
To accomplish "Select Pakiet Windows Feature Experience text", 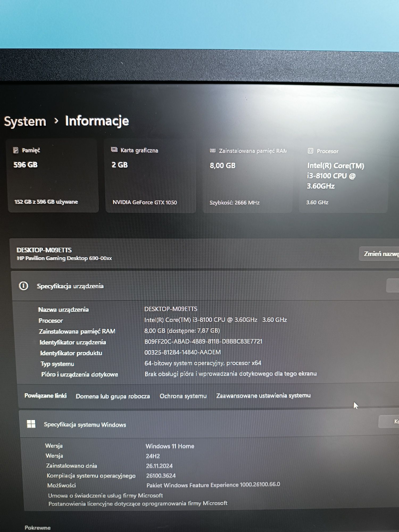I will click(x=213, y=485).
